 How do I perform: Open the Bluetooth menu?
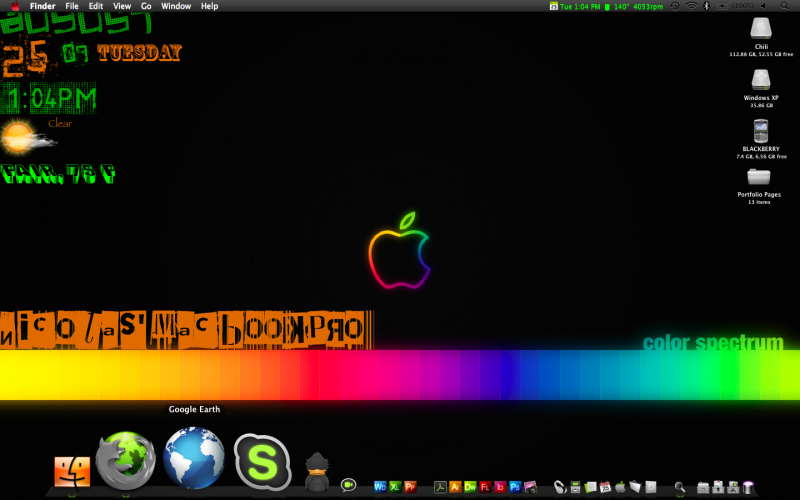click(706, 6)
